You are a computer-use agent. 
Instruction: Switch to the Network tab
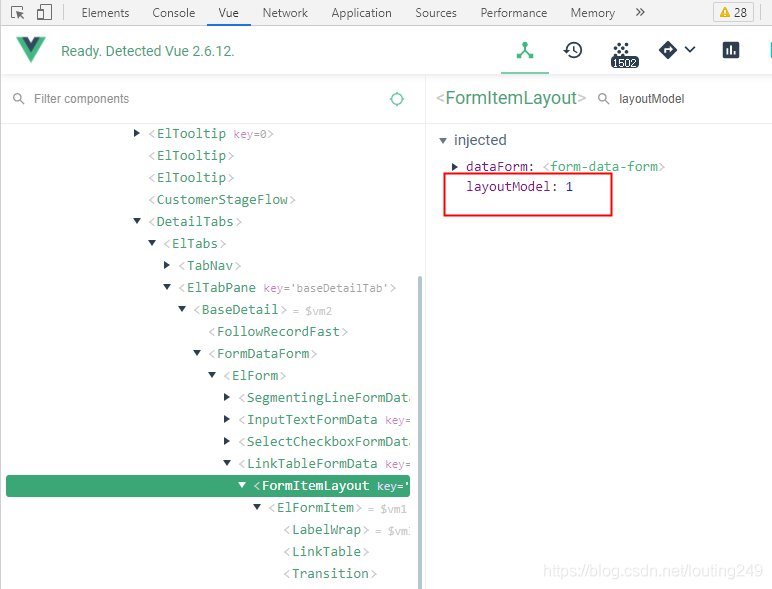pos(285,13)
